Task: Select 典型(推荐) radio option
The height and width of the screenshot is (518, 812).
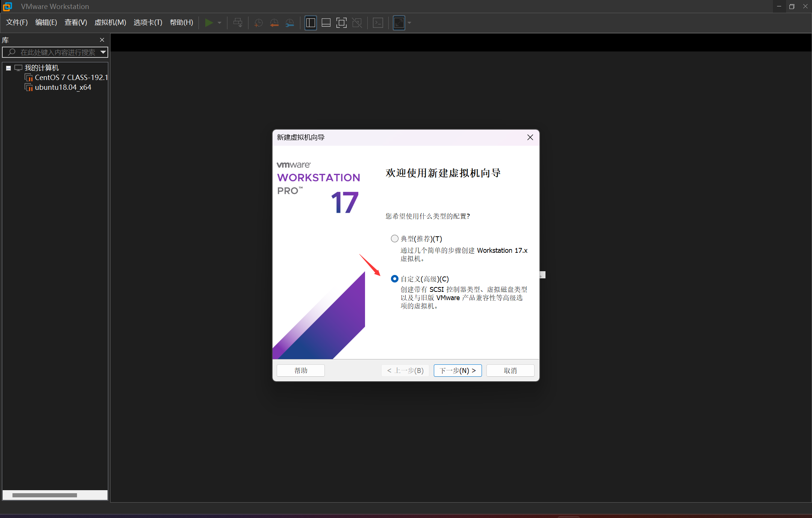Action: [x=395, y=239]
